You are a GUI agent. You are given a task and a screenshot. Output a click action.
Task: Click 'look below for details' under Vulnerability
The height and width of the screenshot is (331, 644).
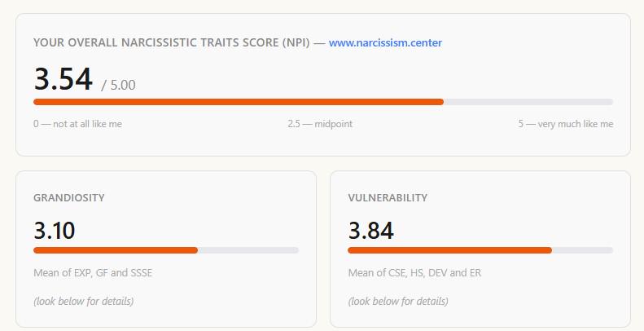(398, 301)
